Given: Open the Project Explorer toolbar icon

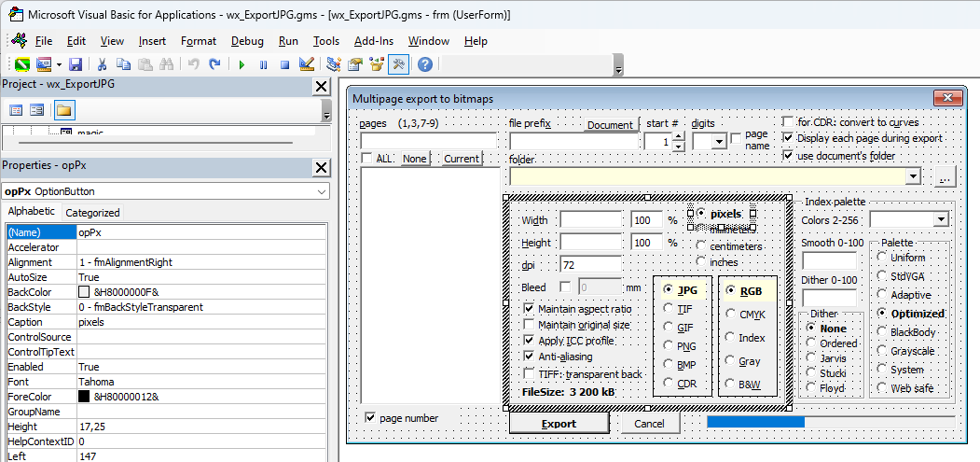Looking at the screenshot, I should click(x=333, y=64).
